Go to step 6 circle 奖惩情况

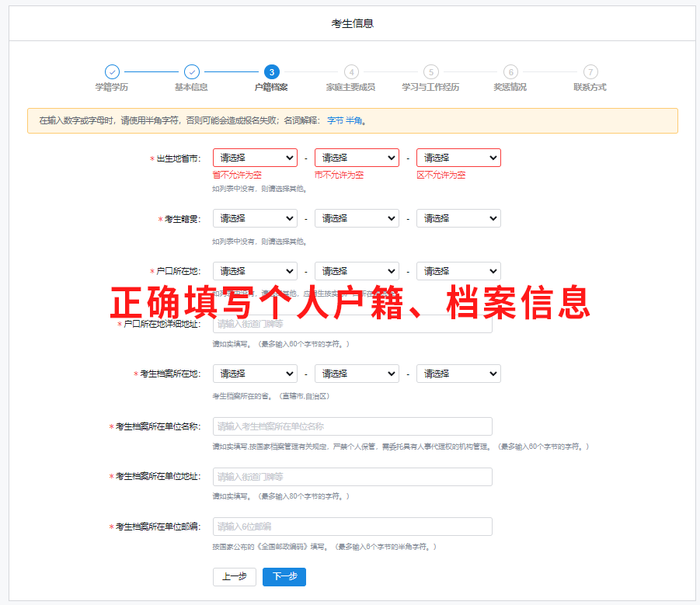[510, 71]
